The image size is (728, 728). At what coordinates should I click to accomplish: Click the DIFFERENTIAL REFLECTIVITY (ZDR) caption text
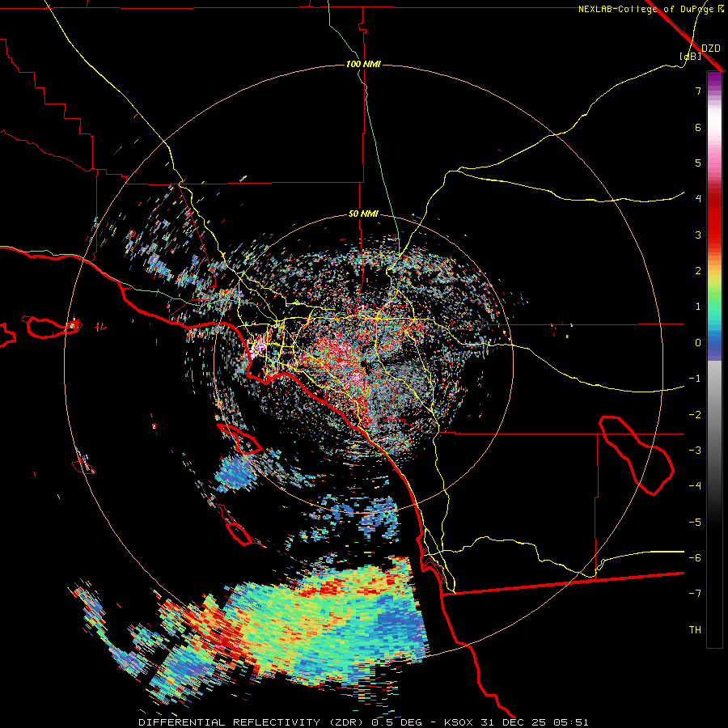click(252, 722)
